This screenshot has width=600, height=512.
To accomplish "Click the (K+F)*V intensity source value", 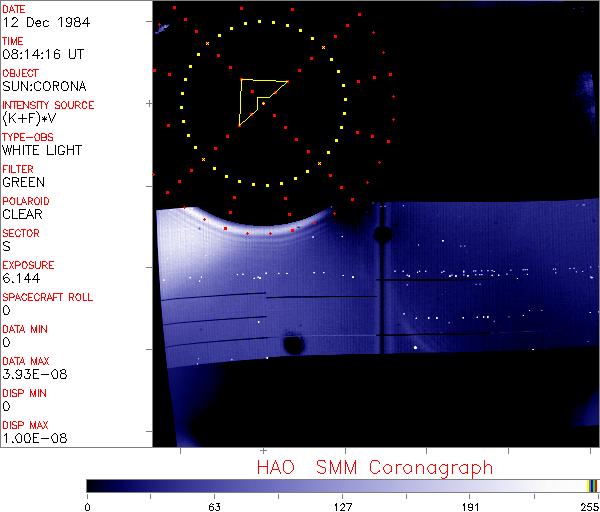I will (x=29, y=118).
